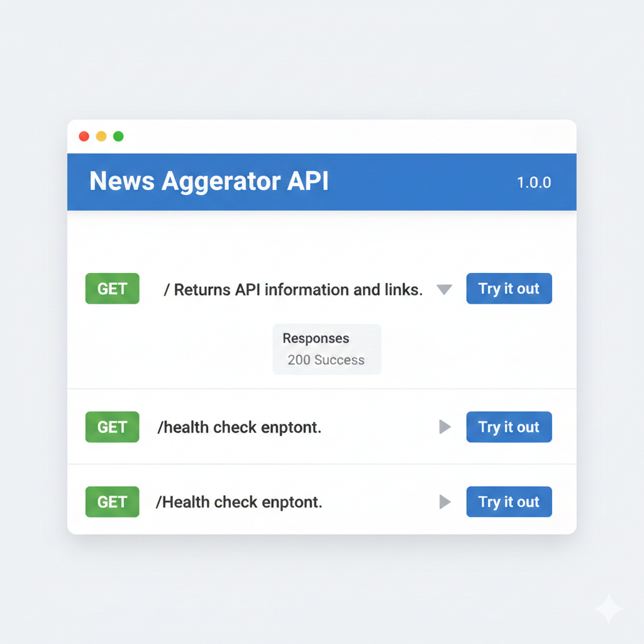The width and height of the screenshot is (644, 644).
Task: Expand the /health check enptont row
Action: point(445,427)
